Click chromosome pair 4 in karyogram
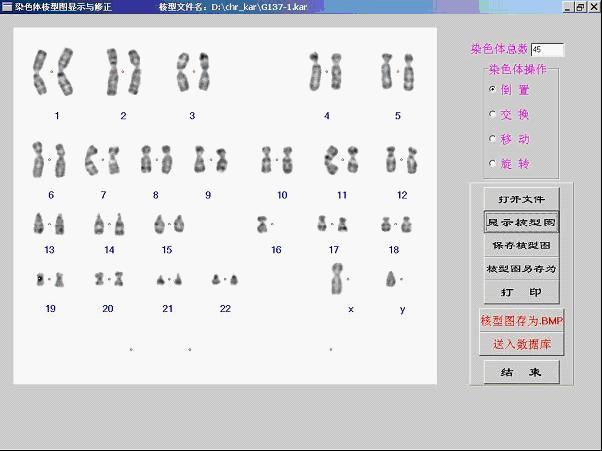The height and width of the screenshot is (451, 602). pos(326,71)
